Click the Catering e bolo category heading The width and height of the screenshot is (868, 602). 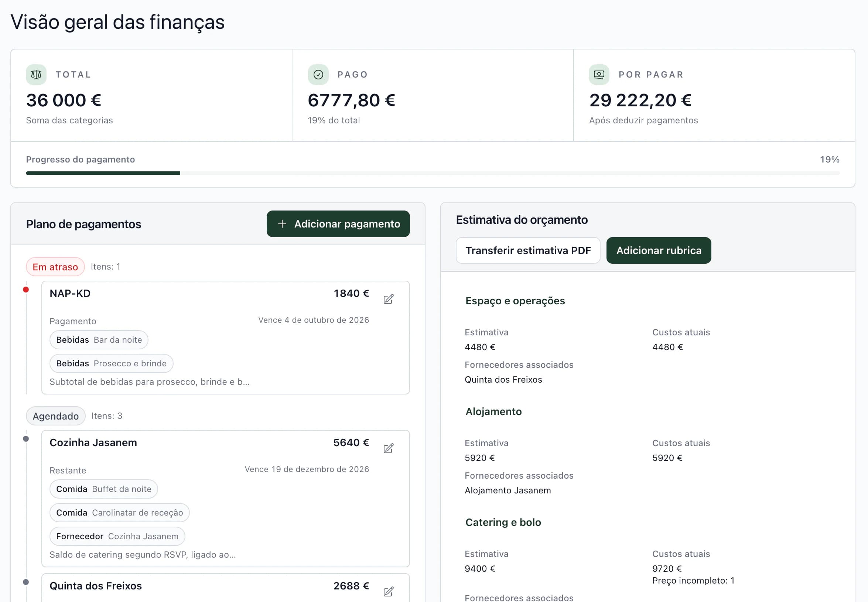[x=503, y=523]
